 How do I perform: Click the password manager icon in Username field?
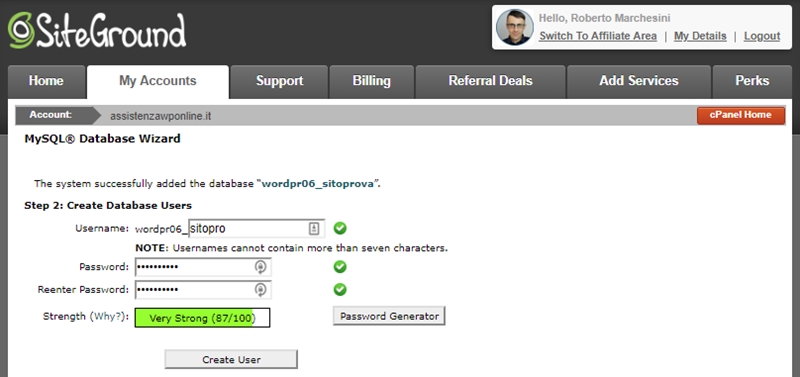click(314, 229)
